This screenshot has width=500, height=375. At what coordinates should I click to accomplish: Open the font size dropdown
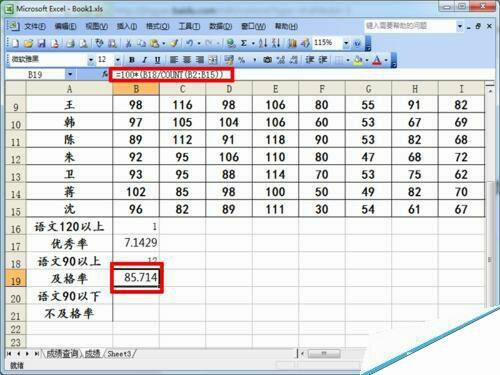[x=117, y=60]
